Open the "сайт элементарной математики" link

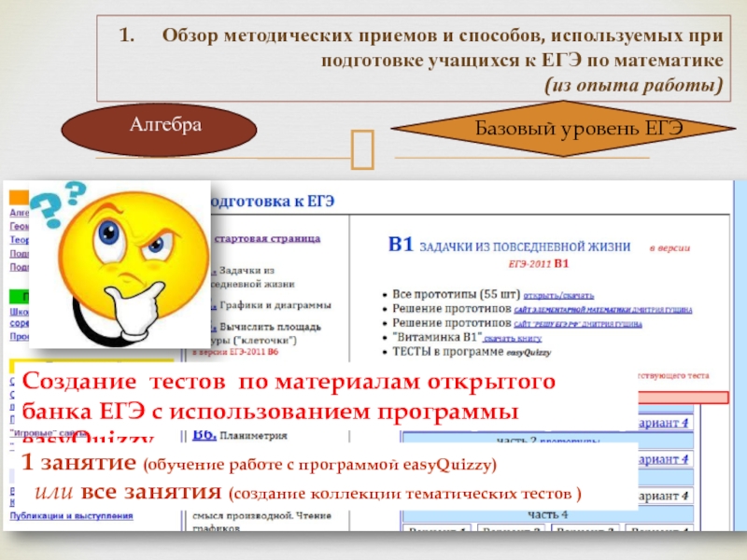pos(602,310)
